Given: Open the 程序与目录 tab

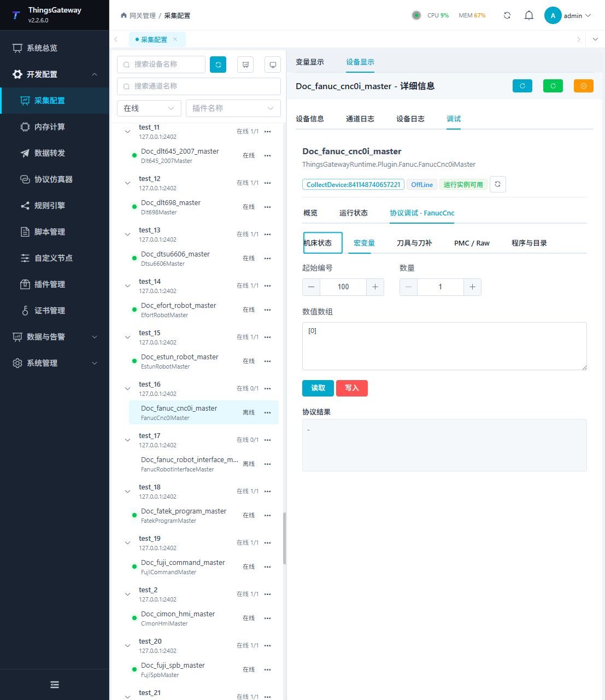Looking at the screenshot, I should point(529,243).
